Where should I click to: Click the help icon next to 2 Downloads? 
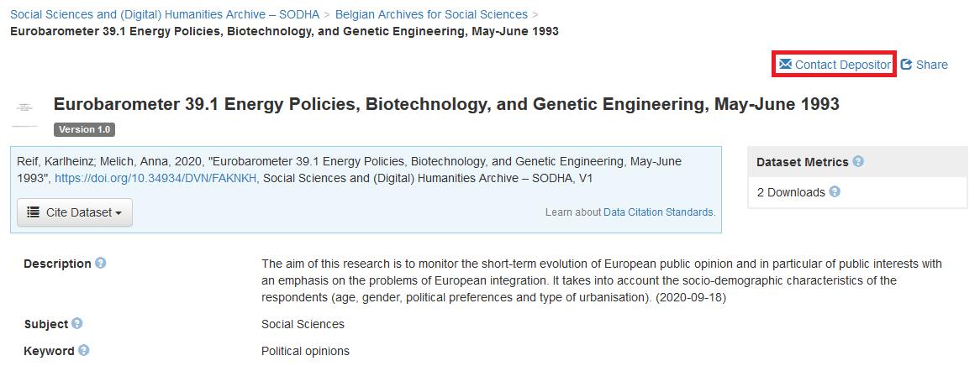(835, 191)
